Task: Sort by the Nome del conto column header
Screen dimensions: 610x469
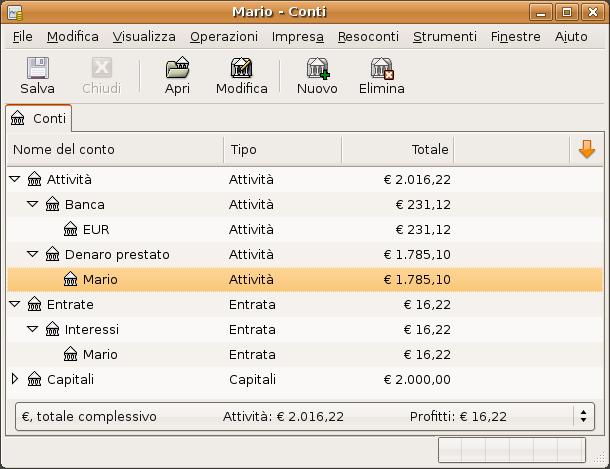Action: 116,149
